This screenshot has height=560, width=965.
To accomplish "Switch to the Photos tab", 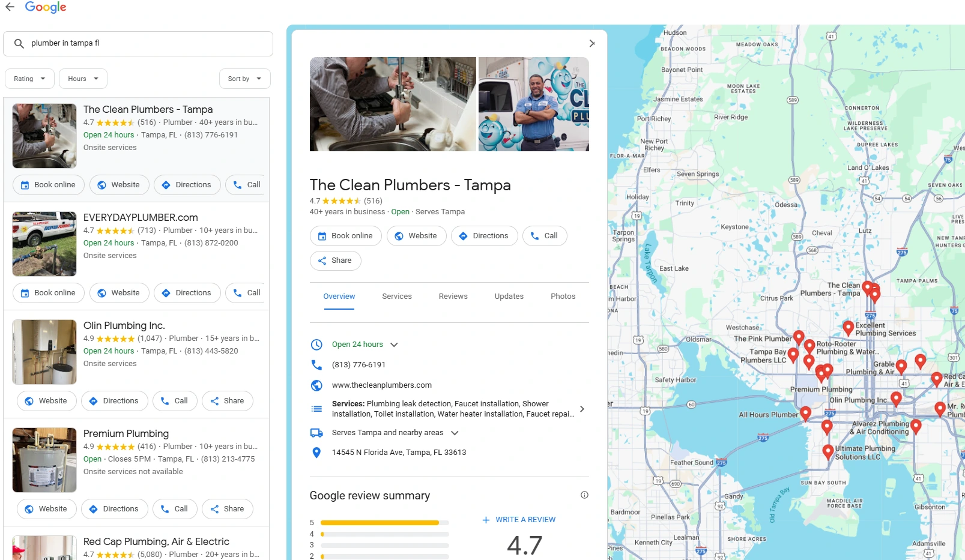I will (x=563, y=297).
